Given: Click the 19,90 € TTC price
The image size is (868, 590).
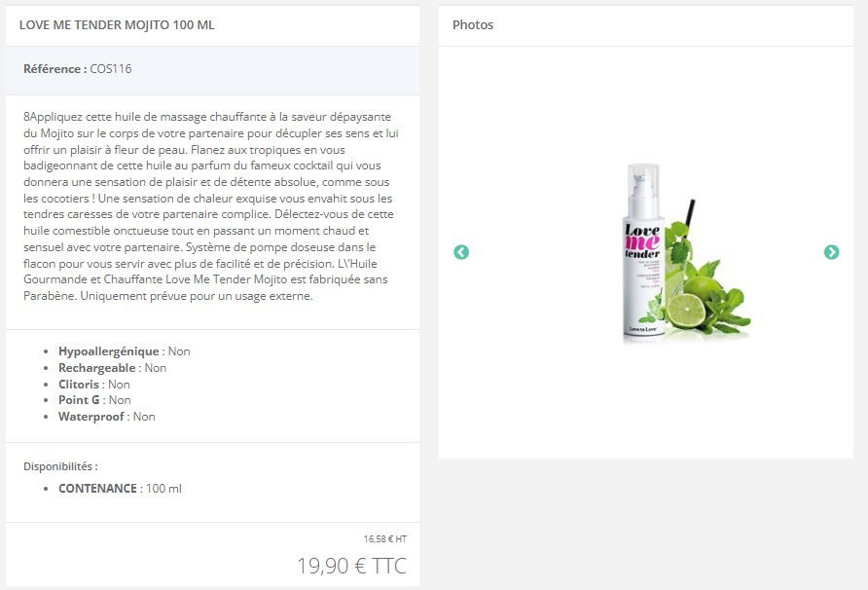Looking at the screenshot, I should click(x=352, y=566).
